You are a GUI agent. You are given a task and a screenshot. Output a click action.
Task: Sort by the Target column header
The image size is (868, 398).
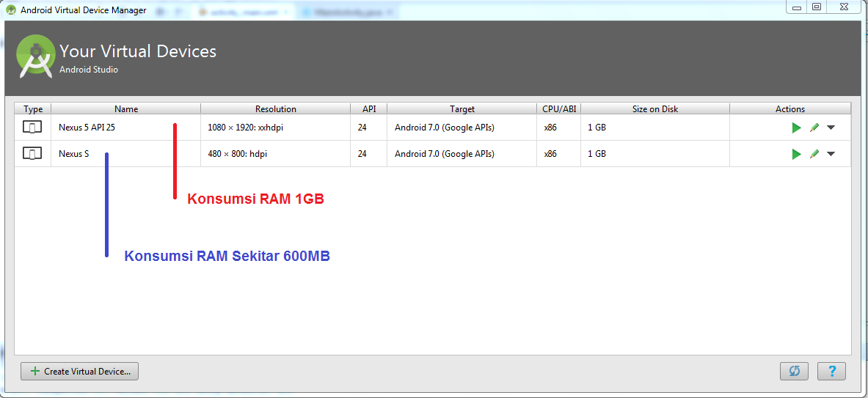[x=462, y=109]
